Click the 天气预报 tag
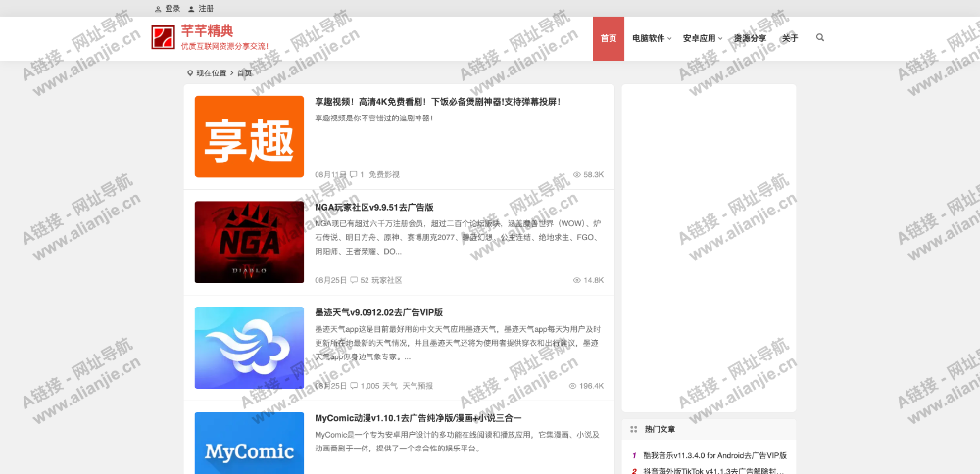Screen dimensions: 980x474 (x=417, y=386)
